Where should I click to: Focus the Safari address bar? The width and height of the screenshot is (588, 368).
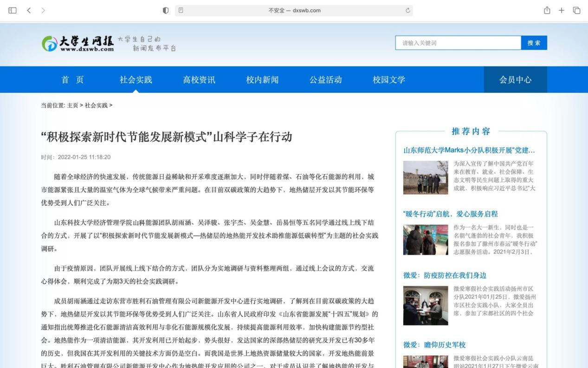[294, 10]
